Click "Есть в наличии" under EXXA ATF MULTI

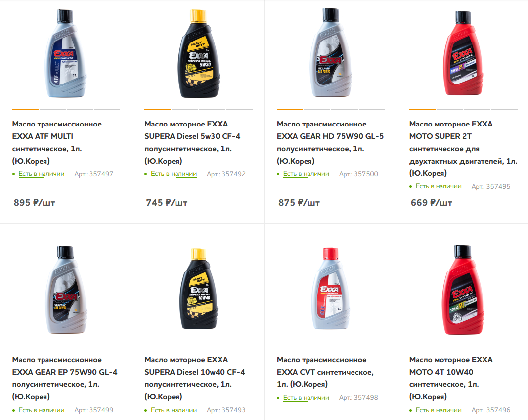click(42, 174)
